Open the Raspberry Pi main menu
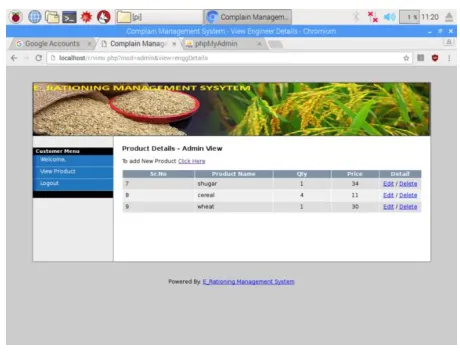460x364 pixels. (x=15, y=17)
